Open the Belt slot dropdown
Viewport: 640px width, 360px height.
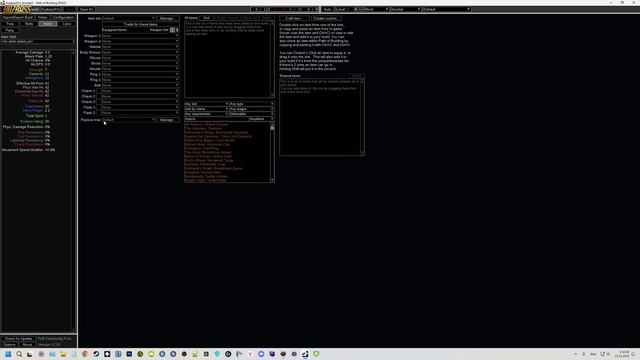point(140,85)
